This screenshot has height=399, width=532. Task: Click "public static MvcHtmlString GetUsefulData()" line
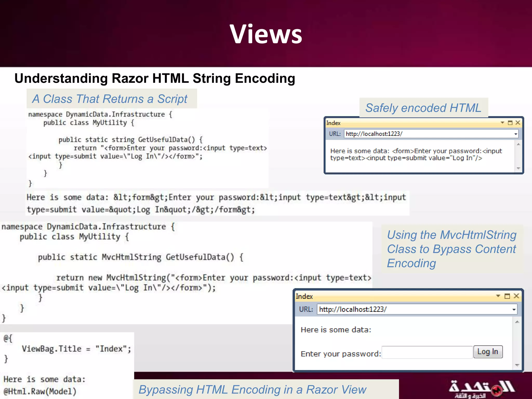point(141,257)
